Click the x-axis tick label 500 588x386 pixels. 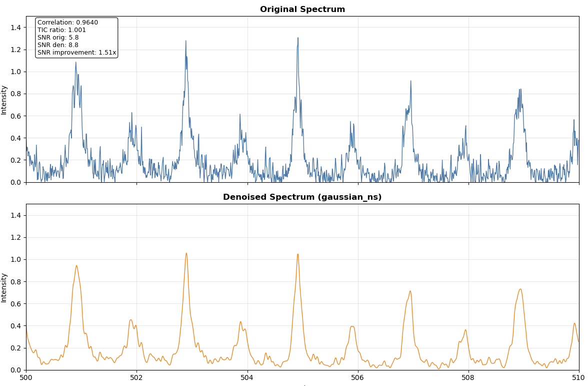[26, 377]
